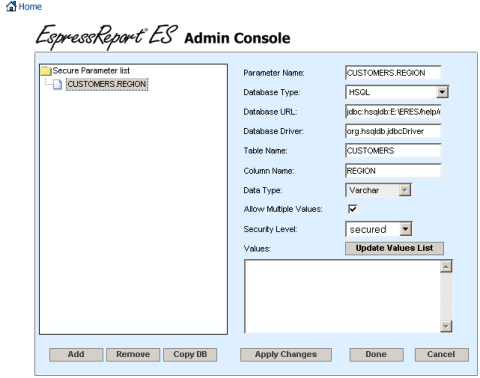Open the Database Type dropdown
This screenshot has height=378, width=480.
[x=397, y=92]
